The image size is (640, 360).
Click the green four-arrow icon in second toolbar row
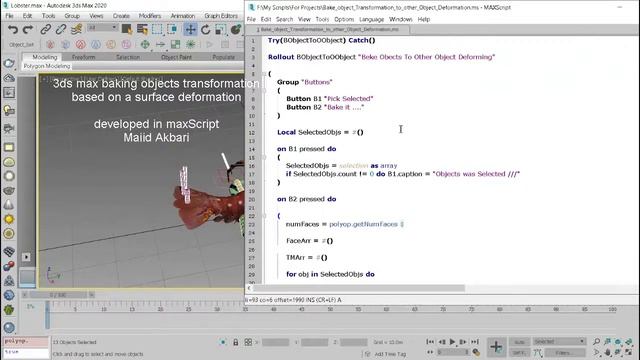[145, 44]
